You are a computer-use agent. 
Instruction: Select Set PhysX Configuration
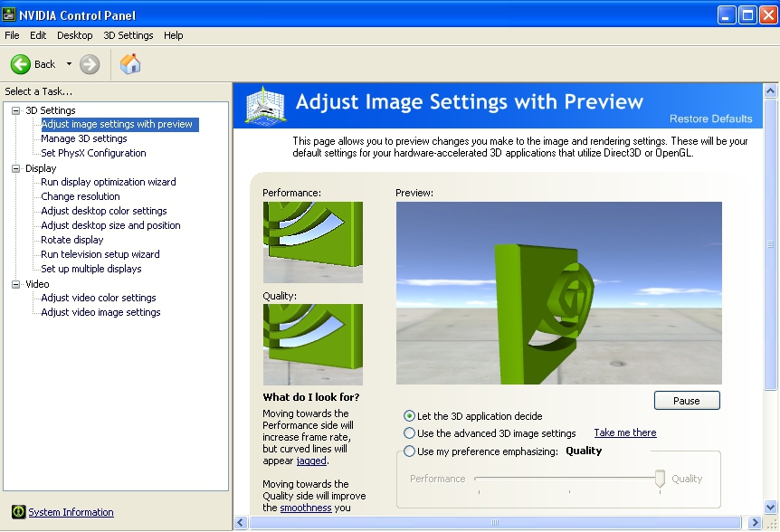tap(93, 153)
